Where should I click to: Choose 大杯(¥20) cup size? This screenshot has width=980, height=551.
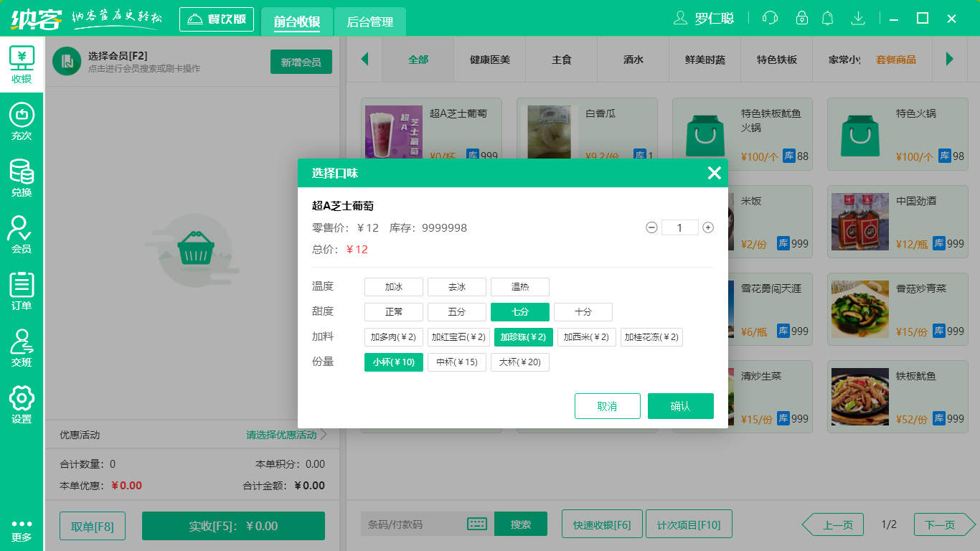(x=519, y=362)
